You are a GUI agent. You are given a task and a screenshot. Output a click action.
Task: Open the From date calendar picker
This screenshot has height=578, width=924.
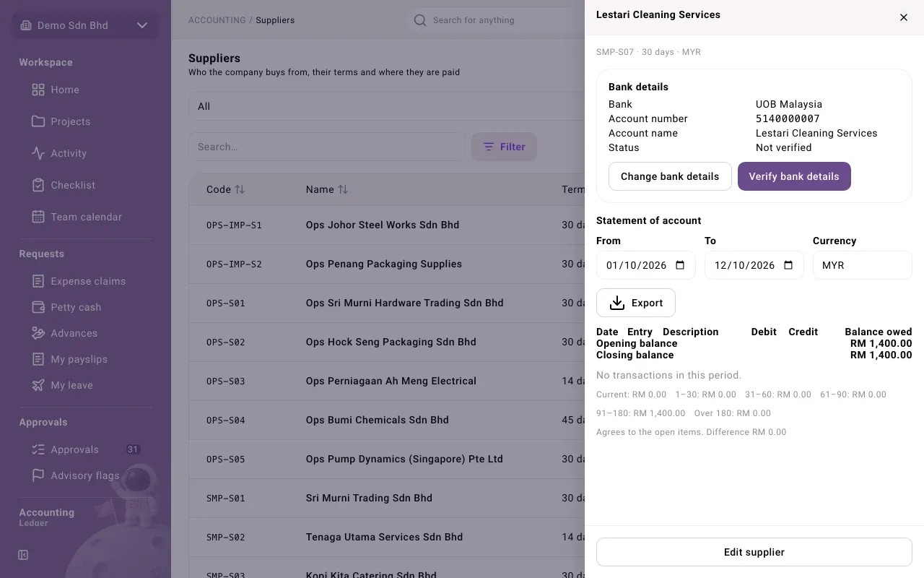[680, 265]
